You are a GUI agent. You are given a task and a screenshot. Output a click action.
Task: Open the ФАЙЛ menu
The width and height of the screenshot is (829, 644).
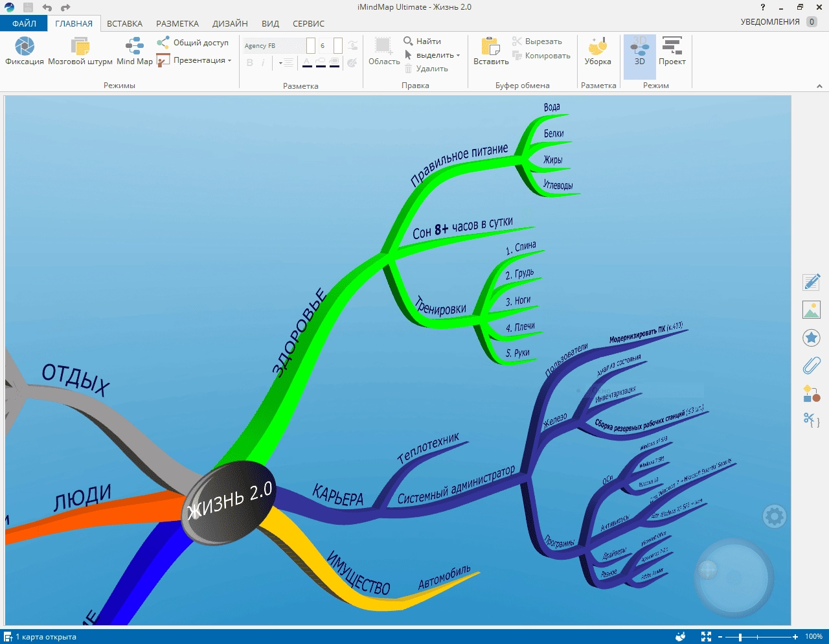point(24,23)
